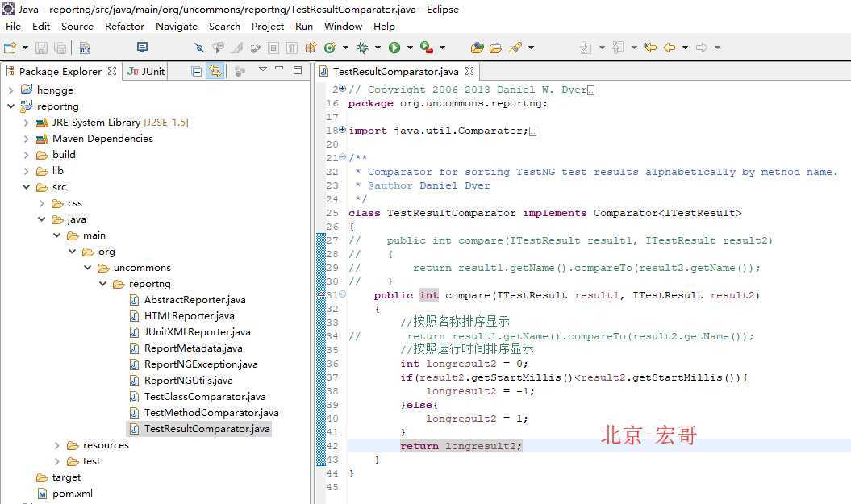Toggle Show Whitespace Characters pilcrow icon
The width and height of the screenshot is (851, 504).
[x=292, y=48]
